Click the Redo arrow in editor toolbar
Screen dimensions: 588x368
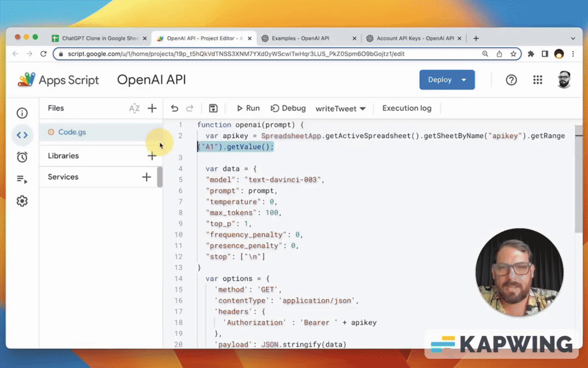[x=190, y=109]
